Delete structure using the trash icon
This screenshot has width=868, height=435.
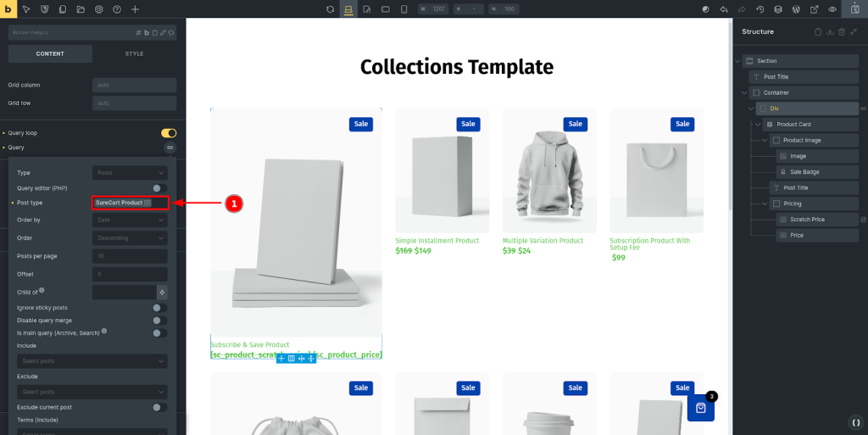pyautogui.click(x=842, y=32)
